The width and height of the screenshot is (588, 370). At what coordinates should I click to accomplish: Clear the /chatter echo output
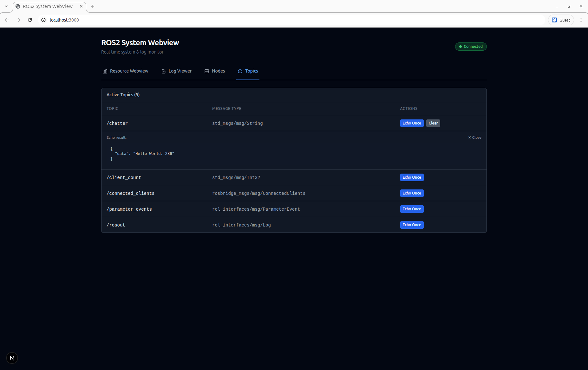tap(433, 123)
